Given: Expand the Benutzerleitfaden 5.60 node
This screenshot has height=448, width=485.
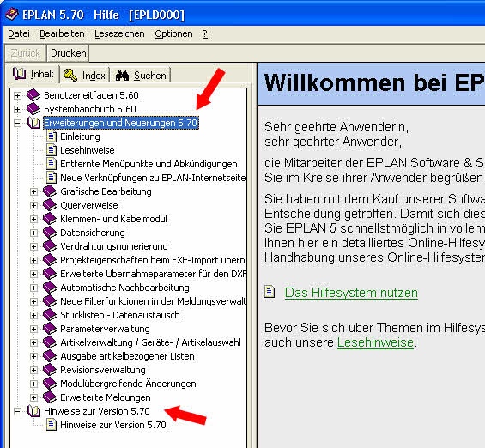Looking at the screenshot, I should click(x=18, y=95).
